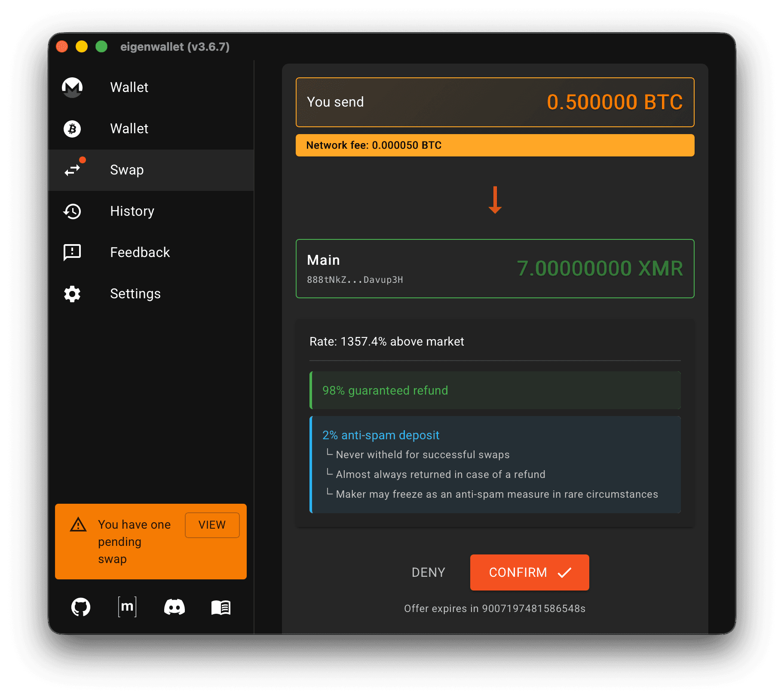The image size is (784, 698).
Task: Click the 2% anti-spam deposit info panel
Action: 495,464
